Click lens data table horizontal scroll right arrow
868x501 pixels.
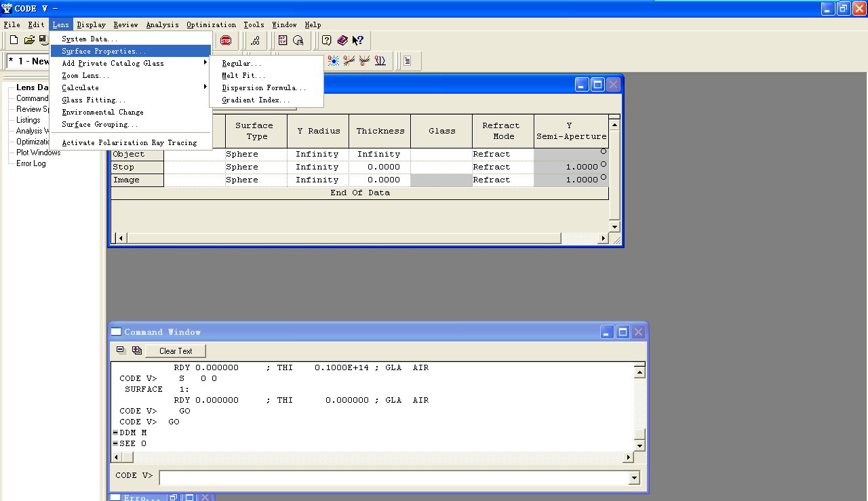pos(604,239)
